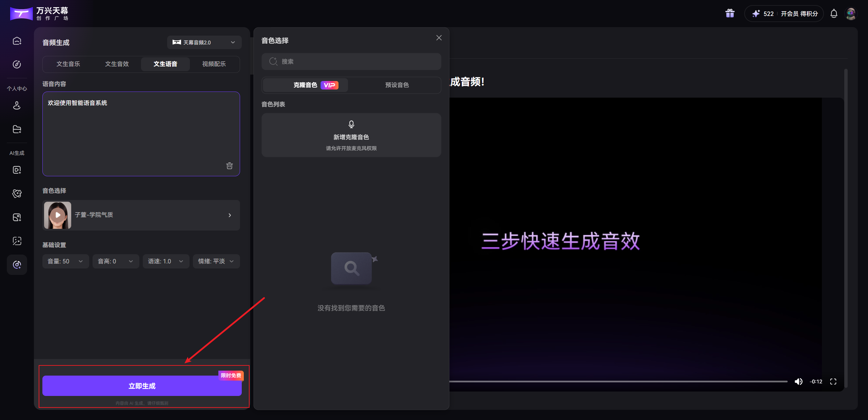The image size is (868, 420).
Task: Play the 子萱-学院气质 voice preview thumbnail
Action: pos(57,215)
